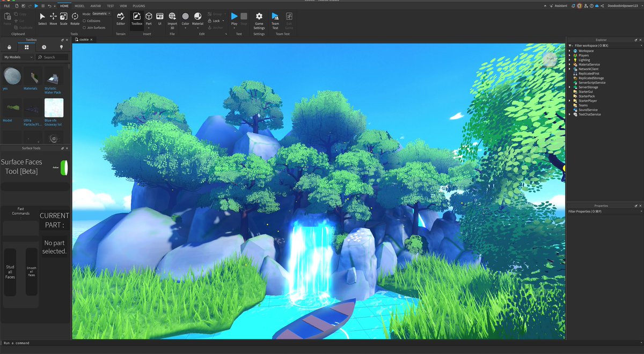Open the FILE menu
The image size is (644, 354).
[x=7, y=5]
